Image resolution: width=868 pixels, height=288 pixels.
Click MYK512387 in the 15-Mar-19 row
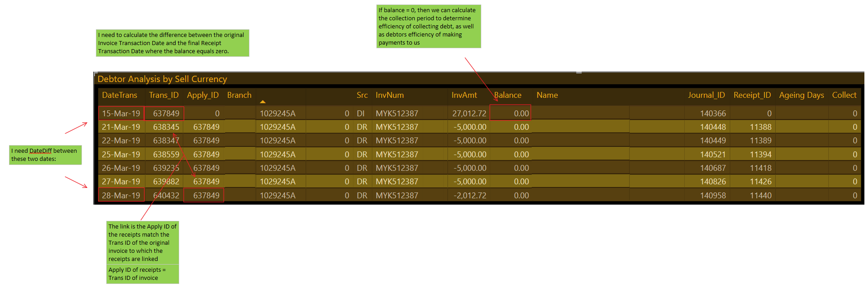[397, 114]
